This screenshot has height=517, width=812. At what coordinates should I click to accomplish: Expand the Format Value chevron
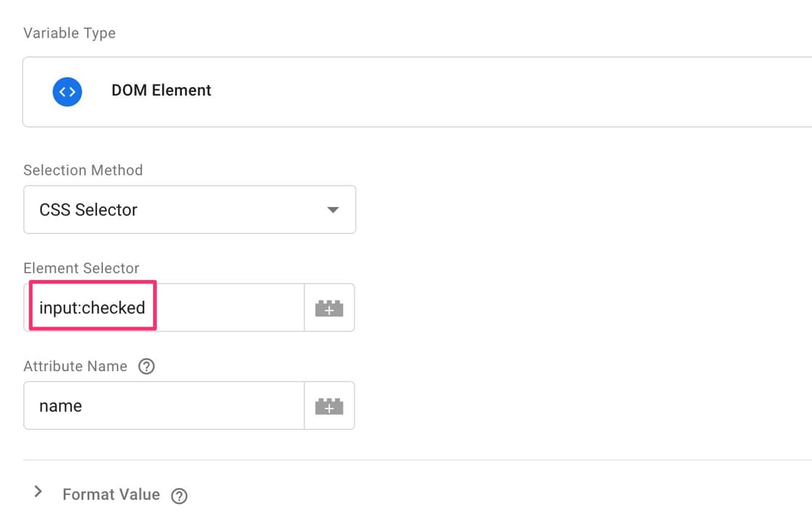[x=38, y=493]
